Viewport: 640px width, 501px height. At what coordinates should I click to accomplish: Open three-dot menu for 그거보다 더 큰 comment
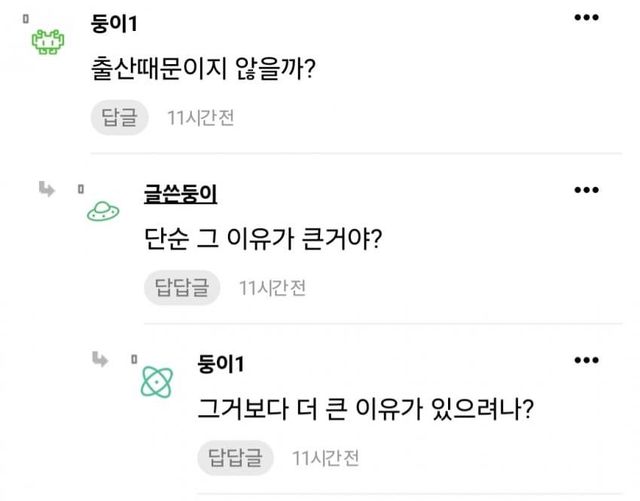click(x=587, y=360)
